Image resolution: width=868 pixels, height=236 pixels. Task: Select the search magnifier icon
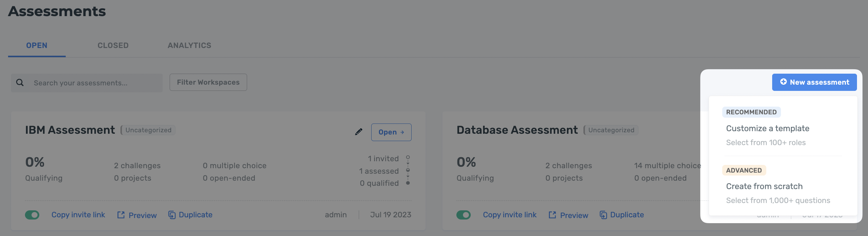19,82
